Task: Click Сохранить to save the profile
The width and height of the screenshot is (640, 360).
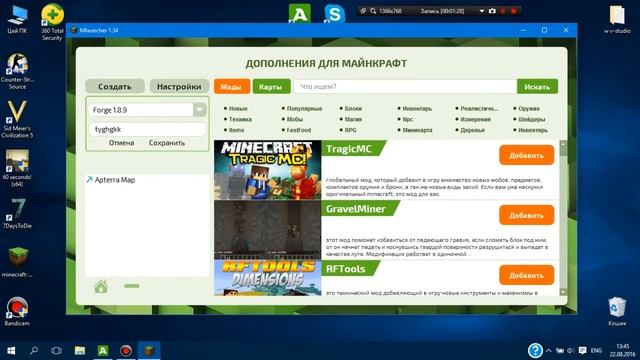Action: tap(167, 143)
